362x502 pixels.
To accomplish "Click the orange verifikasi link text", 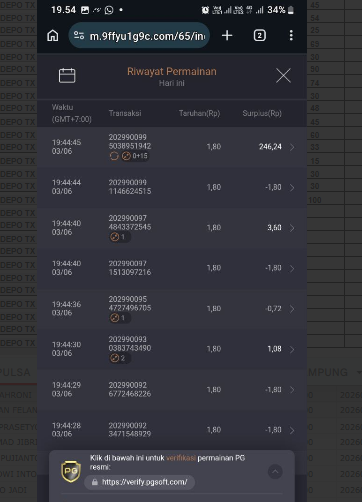I will tap(181, 458).
